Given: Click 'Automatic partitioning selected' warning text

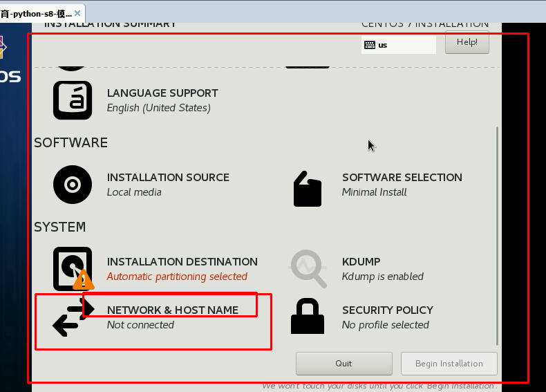Looking at the screenshot, I should (177, 277).
